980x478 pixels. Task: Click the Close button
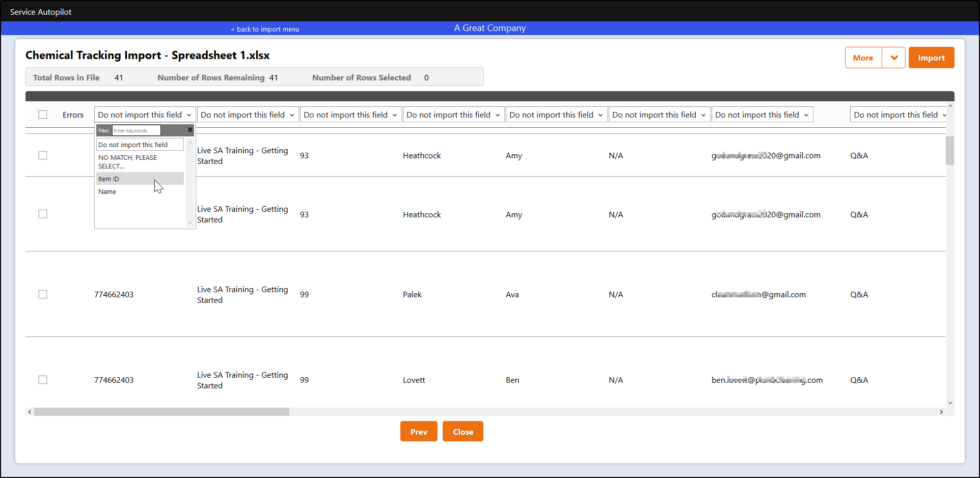[462, 431]
